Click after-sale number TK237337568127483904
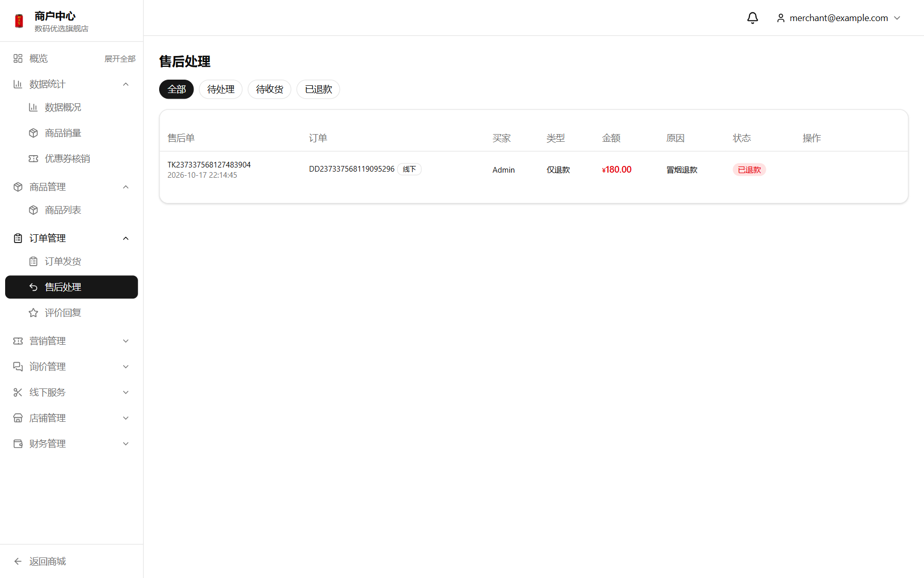Viewport: 924px width, 578px height. [x=209, y=165]
